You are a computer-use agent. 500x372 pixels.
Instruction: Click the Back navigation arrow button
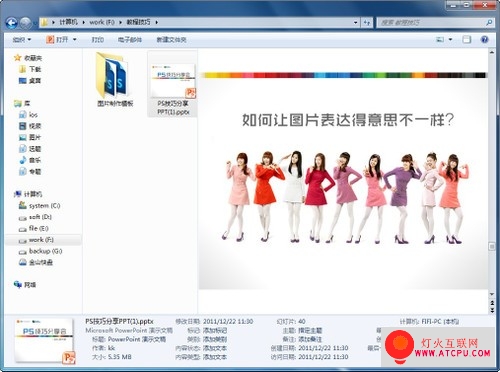11,23
